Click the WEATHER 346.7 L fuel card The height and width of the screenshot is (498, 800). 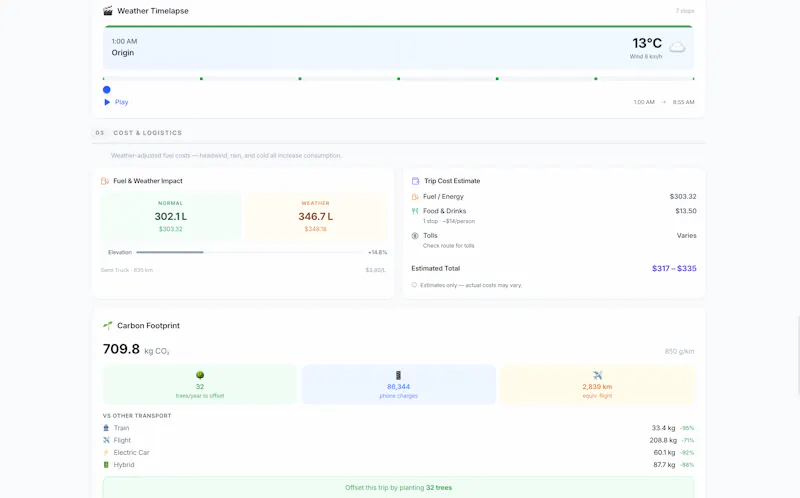[x=315, y=216]
